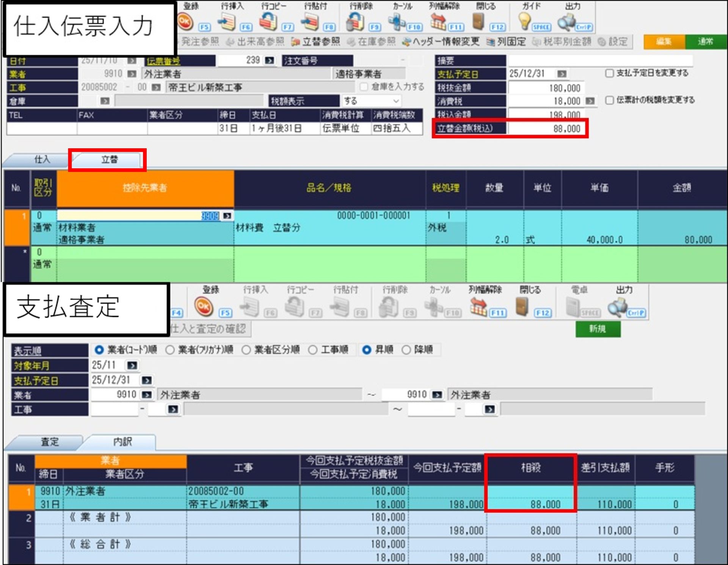
Task: Open the 税額表示 dropdown
Action: point(395,101)
